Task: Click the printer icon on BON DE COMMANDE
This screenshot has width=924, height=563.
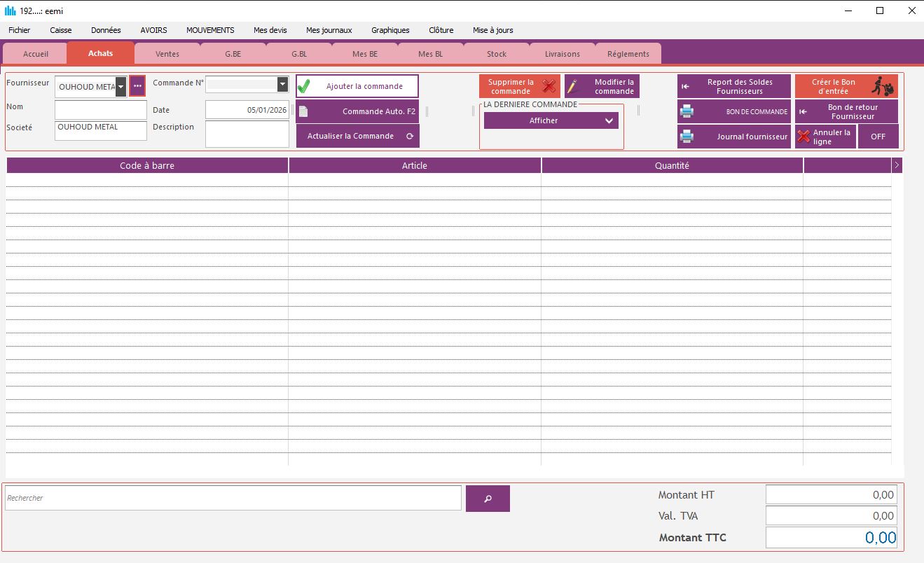Action: [687, 111]
